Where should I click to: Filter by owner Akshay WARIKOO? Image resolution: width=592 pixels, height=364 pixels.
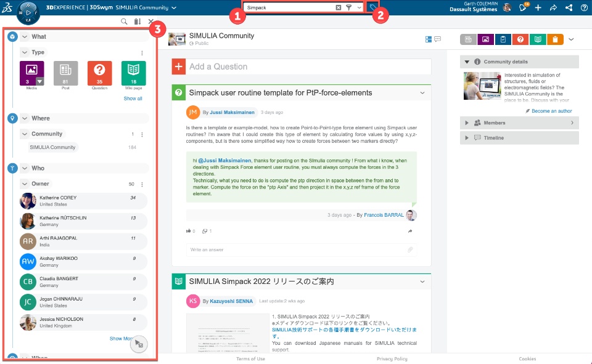(83, 261)
